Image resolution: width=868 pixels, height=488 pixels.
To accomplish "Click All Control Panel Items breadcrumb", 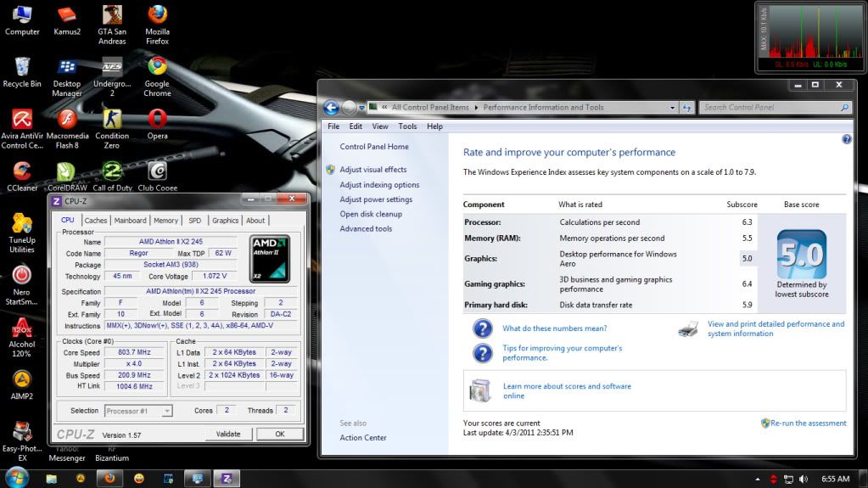I will coord(430,108).
